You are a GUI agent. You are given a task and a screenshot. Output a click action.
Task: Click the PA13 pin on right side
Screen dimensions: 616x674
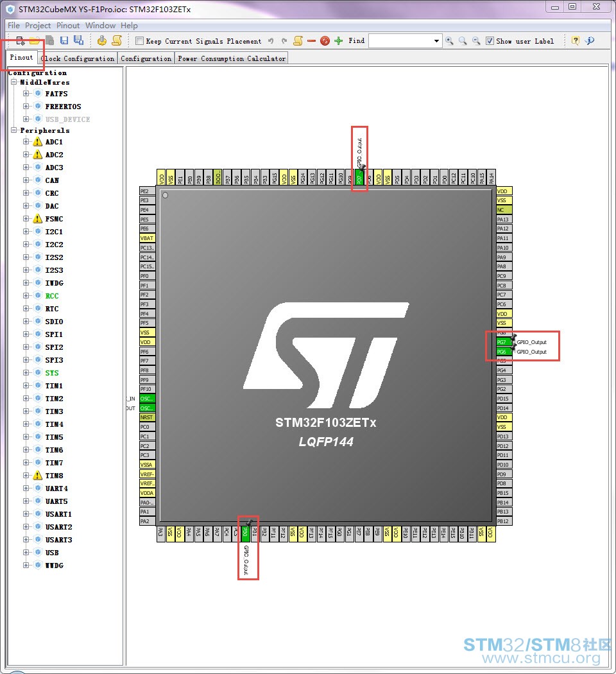click(504, 220)
